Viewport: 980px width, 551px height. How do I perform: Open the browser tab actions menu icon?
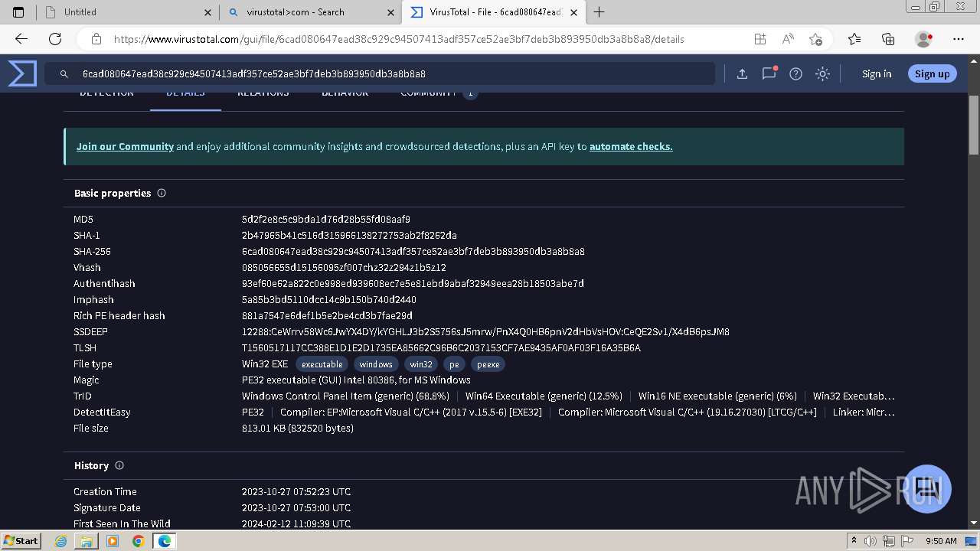tap(19, 12)
